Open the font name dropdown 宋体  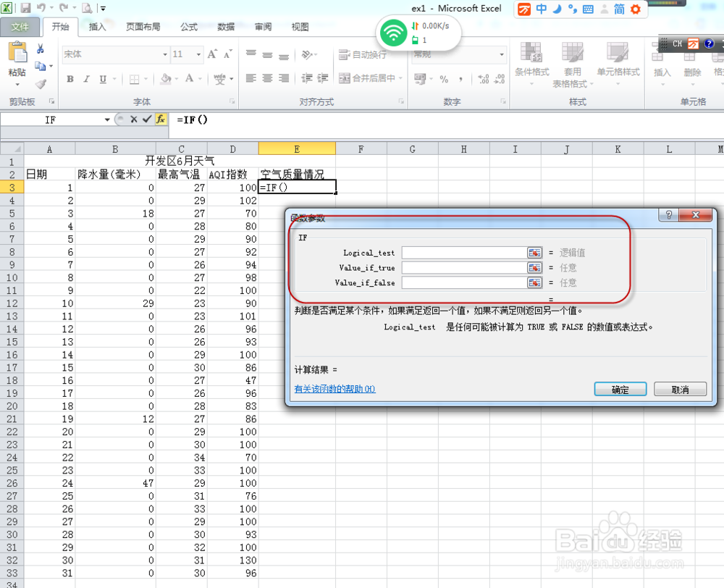tap(165, 54)
